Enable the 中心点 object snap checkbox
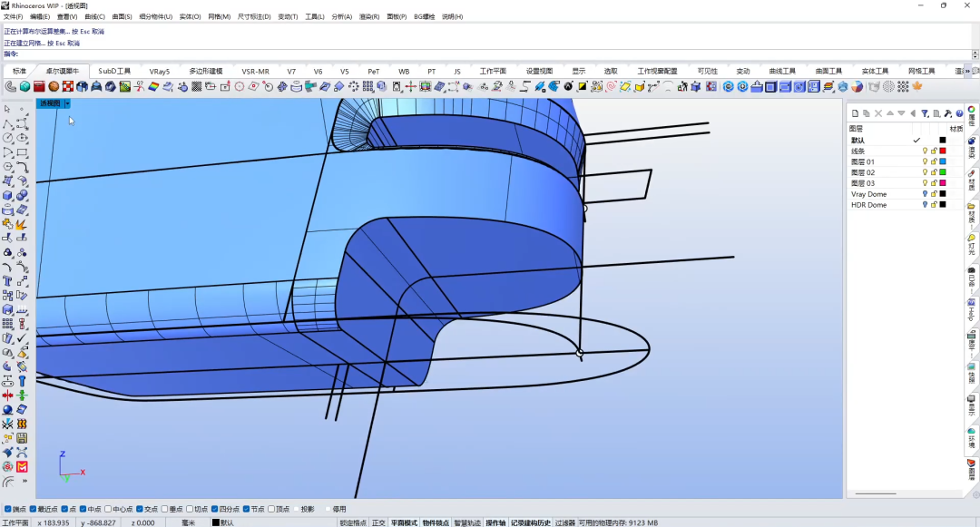 (109, 509)
